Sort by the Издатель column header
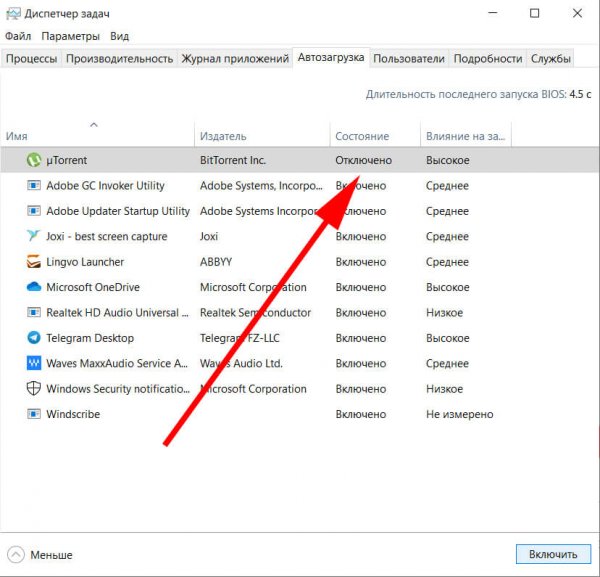Image resolution: width=600 pixels, height=577 pixels. [x=223, y=136]
